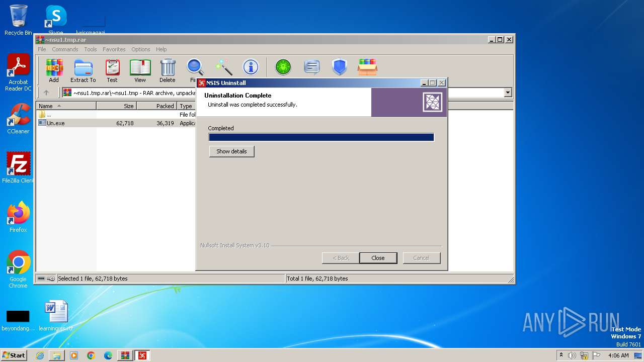
Task: Open the Commands menu
Action: [x=65, y=49]
